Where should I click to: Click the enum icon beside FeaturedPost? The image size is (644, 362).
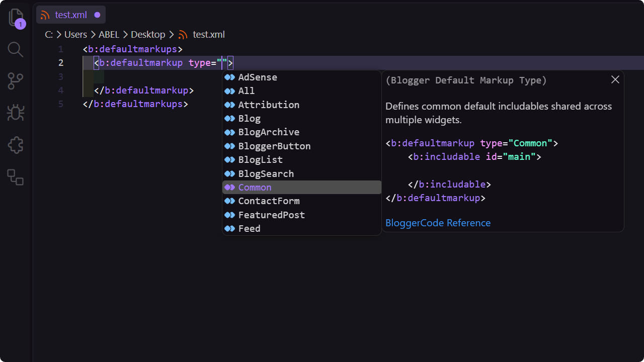pyautogui.click(x=230, y=215)
